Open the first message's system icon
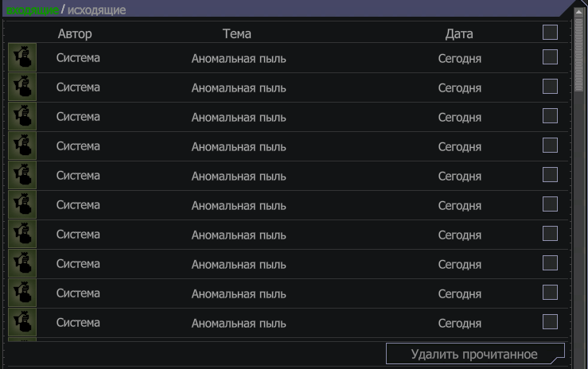 pyautogui.click(x=22, y=57)
